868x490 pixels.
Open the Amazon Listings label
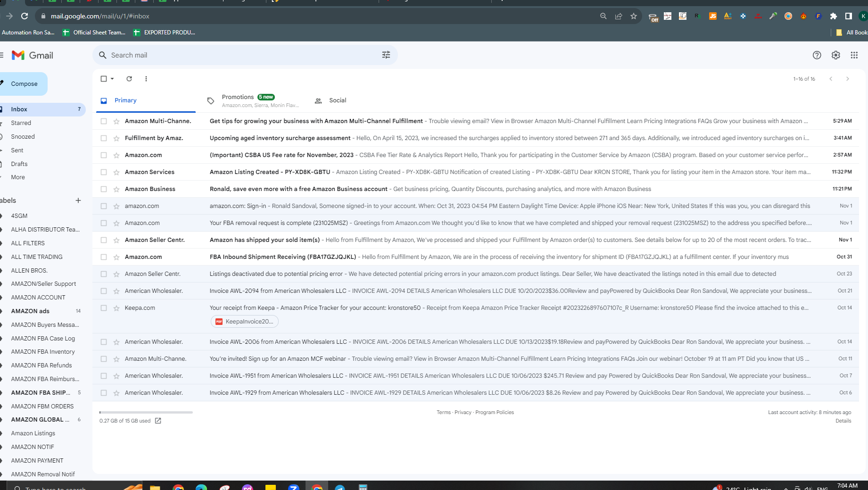(33, 433)
